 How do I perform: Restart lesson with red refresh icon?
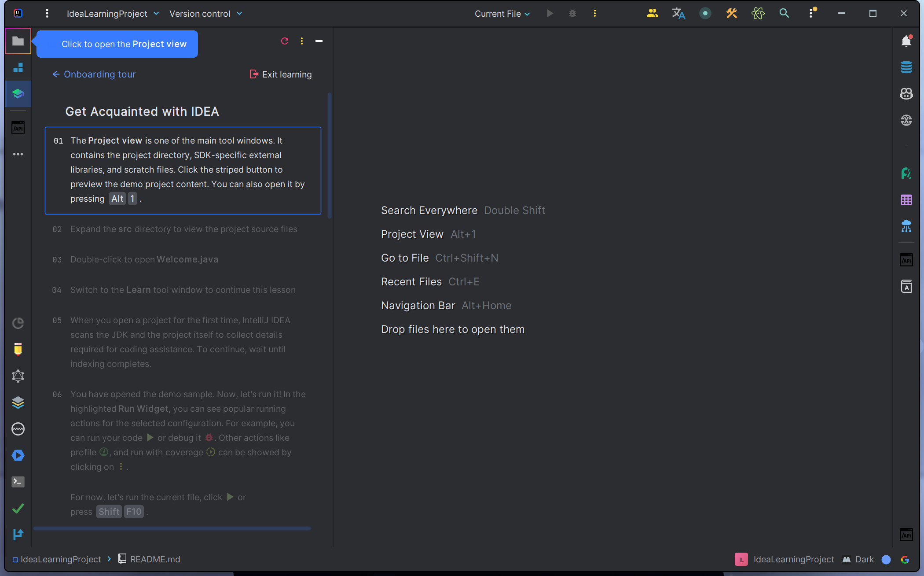(x=285, y=41)
